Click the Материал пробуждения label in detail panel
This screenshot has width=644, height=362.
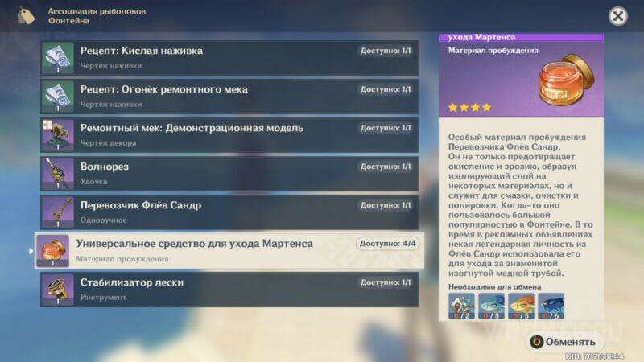point(493,51)
